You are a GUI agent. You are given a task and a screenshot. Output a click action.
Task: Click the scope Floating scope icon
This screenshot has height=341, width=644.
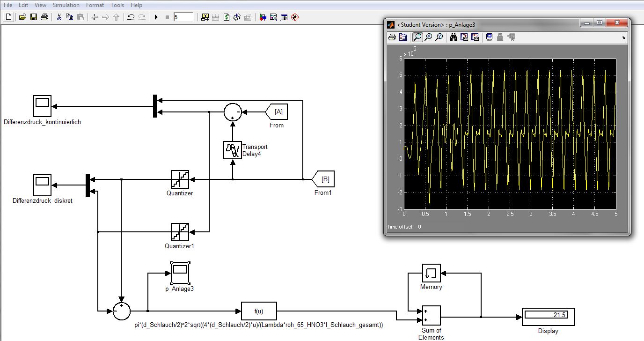489,37
